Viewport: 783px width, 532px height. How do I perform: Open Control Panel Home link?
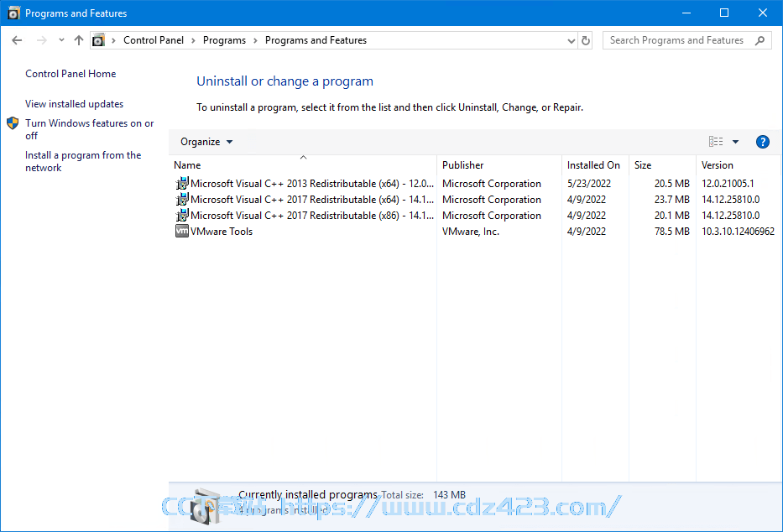tap(70, 74)
